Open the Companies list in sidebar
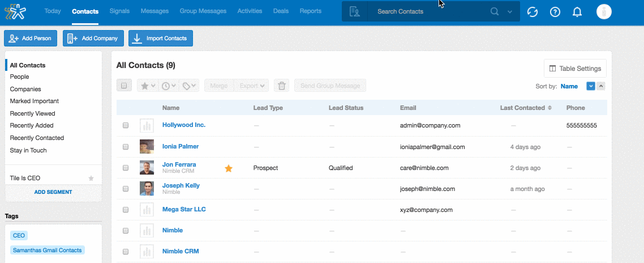 (25, 89)
